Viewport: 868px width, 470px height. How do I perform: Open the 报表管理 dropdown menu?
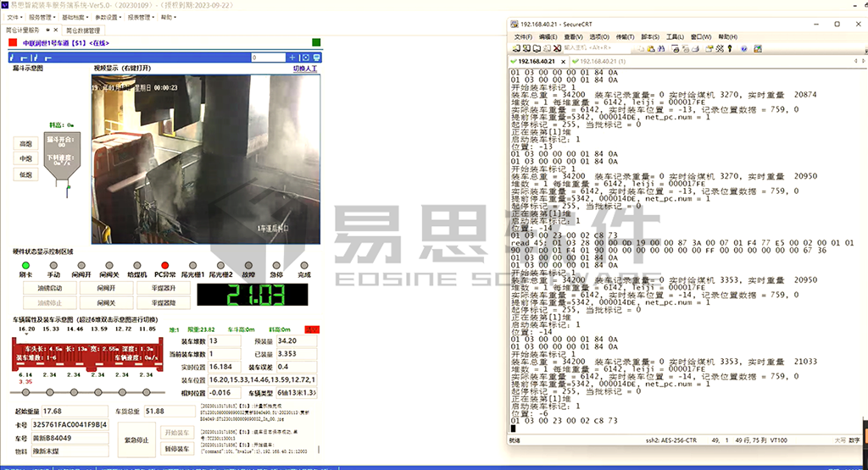140,17
